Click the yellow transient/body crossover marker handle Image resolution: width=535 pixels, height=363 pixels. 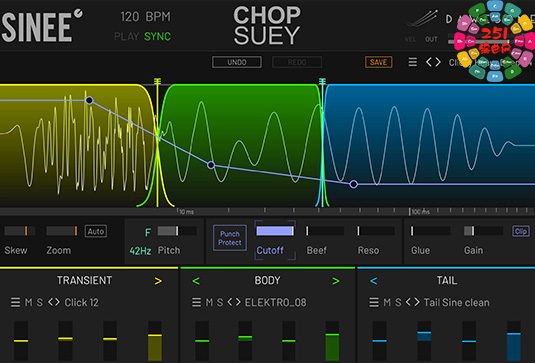point(157,81)
